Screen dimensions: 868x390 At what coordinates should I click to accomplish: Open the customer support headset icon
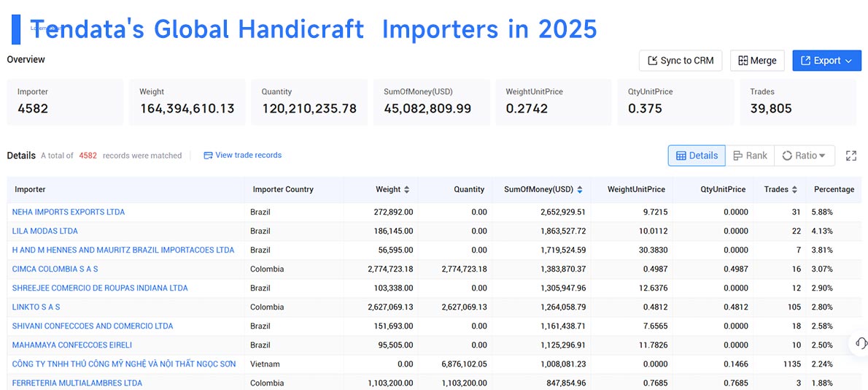pos(861,343)
